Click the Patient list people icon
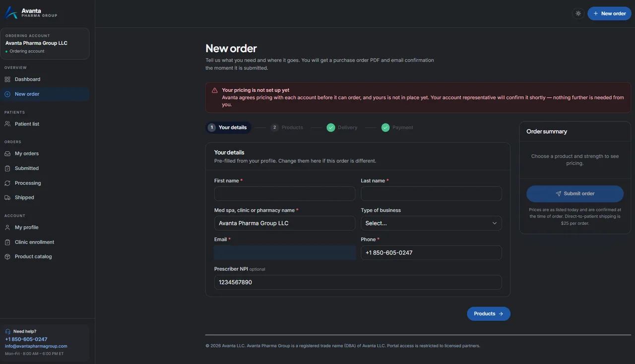Image resolution: width=635 pixels, height=364 pixels. [7, 124]
